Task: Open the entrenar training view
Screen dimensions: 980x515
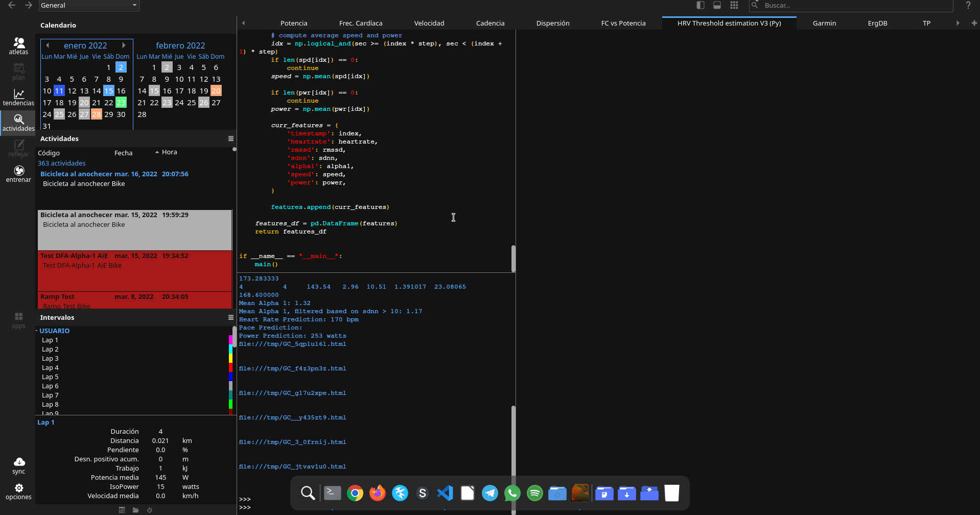Action: 18,174
